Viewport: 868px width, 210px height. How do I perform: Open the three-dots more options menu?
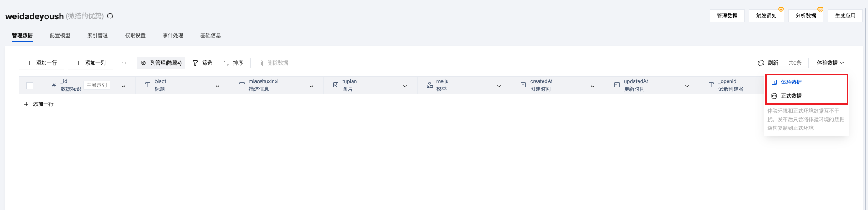123,63
